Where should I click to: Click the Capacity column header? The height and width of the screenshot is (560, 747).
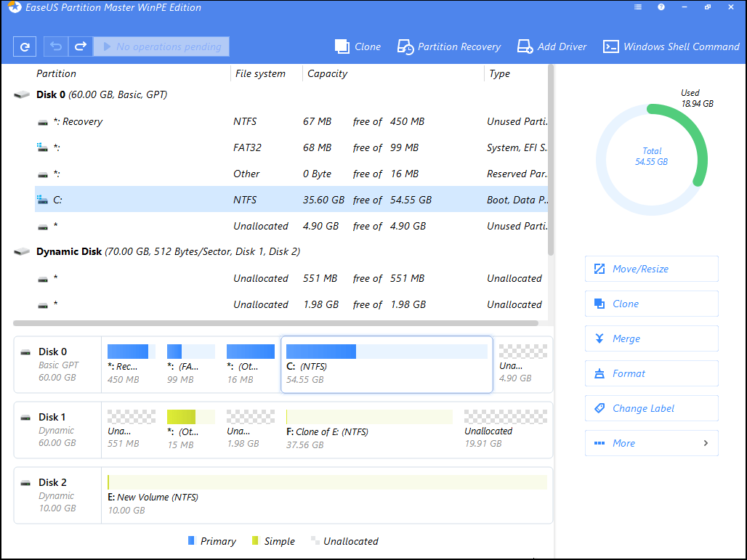(x=327, y=73)
